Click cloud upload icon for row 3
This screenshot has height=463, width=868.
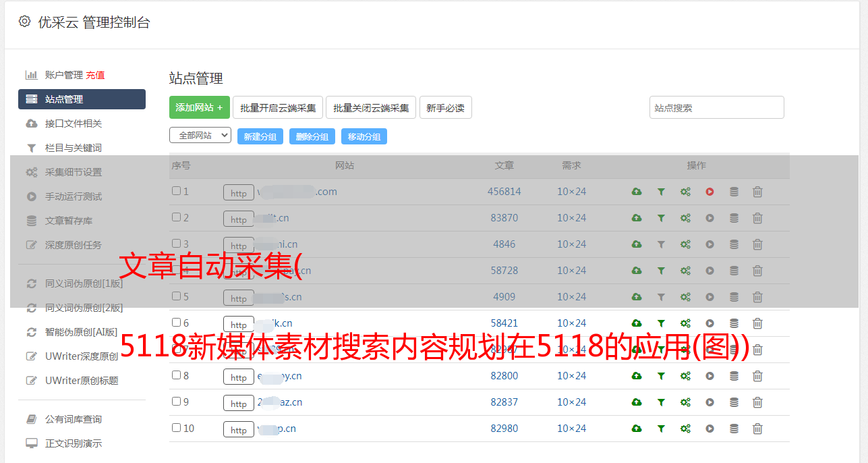[637, 244]
